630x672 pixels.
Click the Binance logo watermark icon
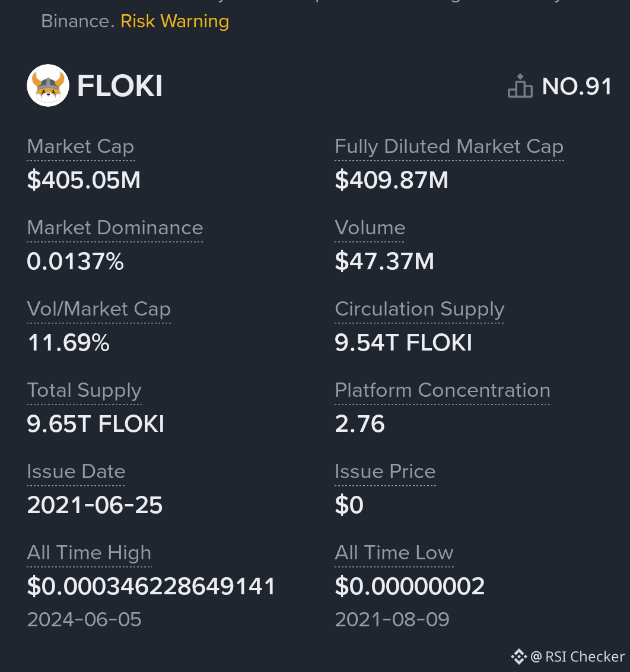(x=518, y=656)
